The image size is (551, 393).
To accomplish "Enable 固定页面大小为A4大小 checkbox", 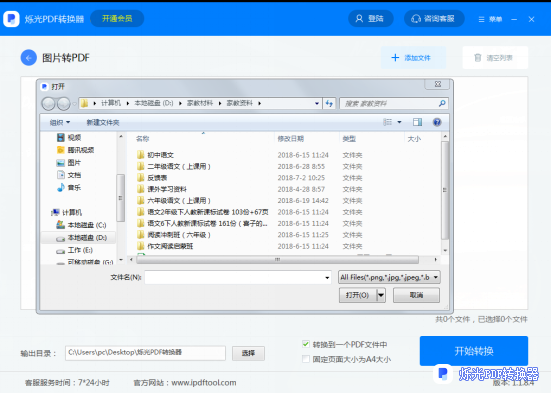I will coord(306,359).
